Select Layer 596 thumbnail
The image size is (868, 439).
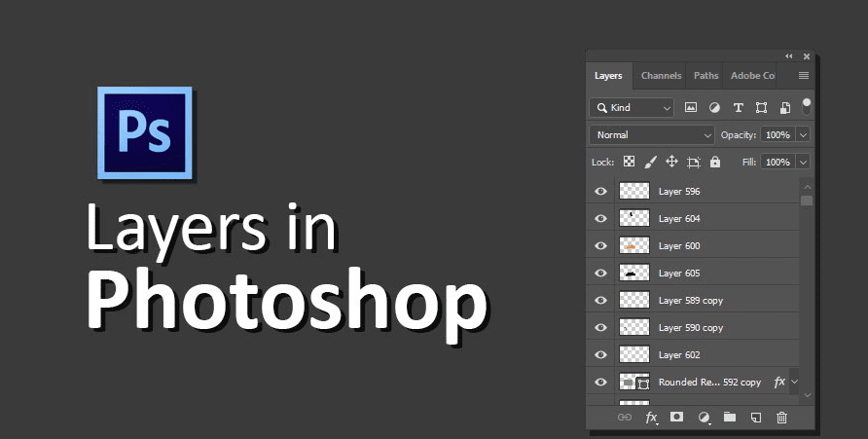click(633, 191)
